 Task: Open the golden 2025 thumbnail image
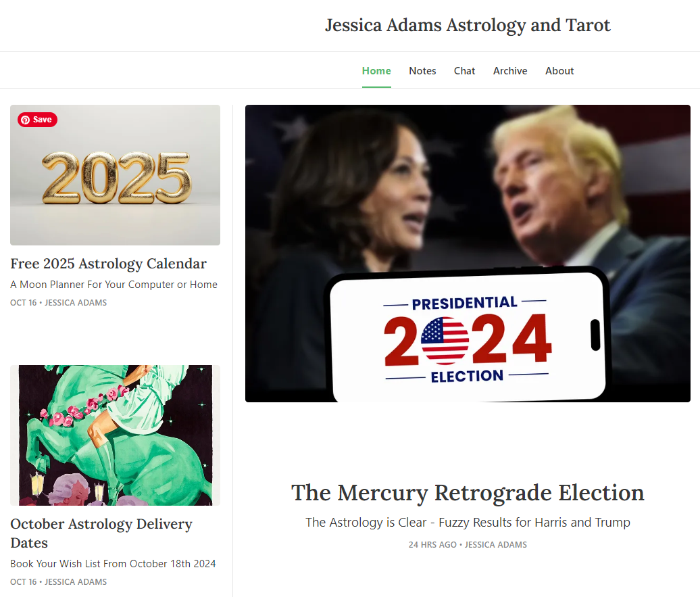tap(115, 174)
